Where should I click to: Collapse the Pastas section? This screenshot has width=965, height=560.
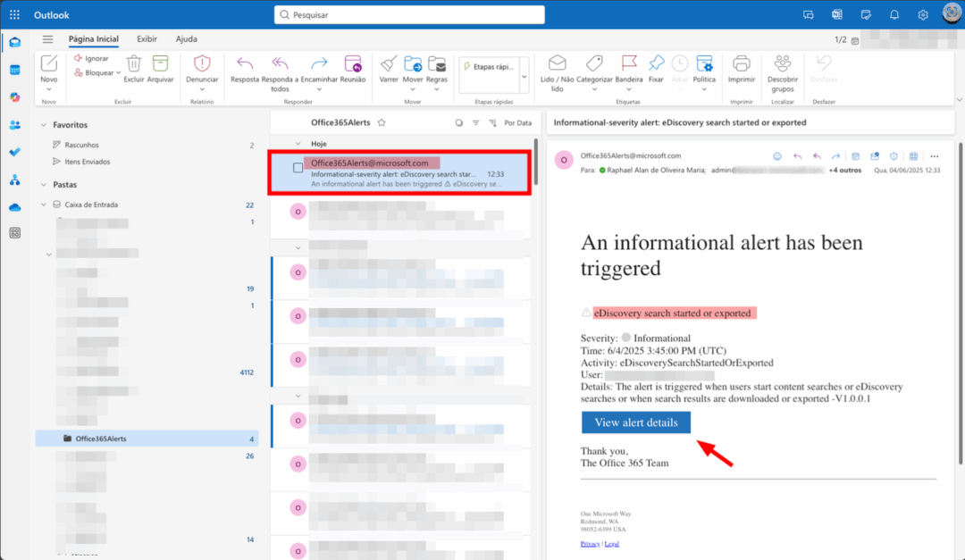[44, 185]
